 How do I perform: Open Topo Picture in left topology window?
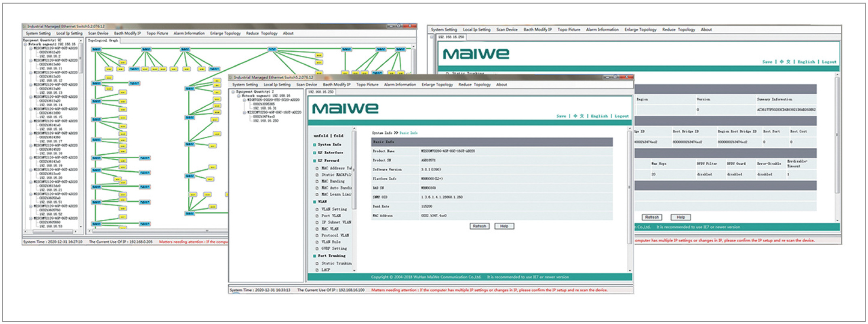click(157, 34)
